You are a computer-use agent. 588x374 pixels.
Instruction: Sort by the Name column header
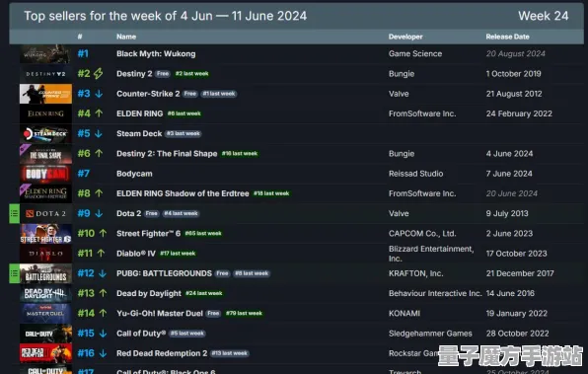[x=126, y=37]
